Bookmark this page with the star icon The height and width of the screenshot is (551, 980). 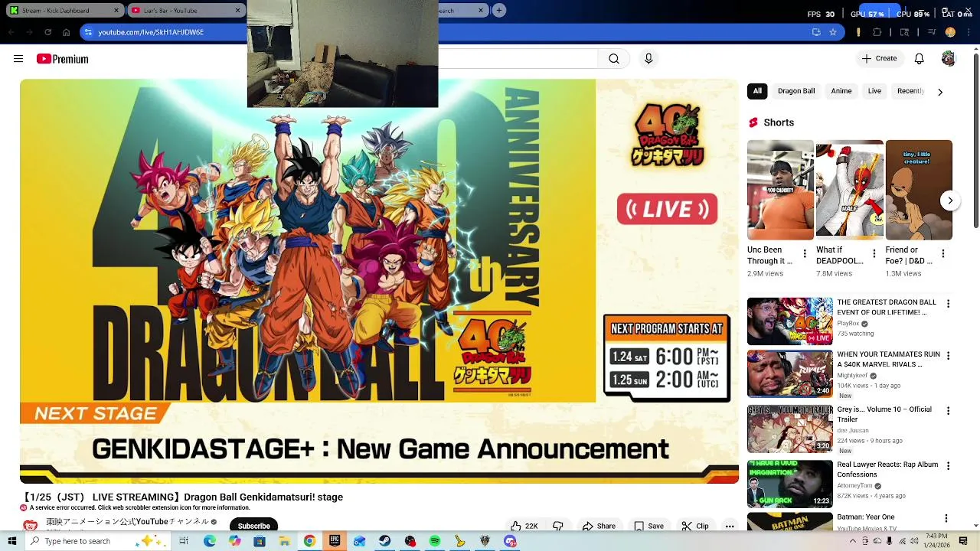(x=833, y=32)
